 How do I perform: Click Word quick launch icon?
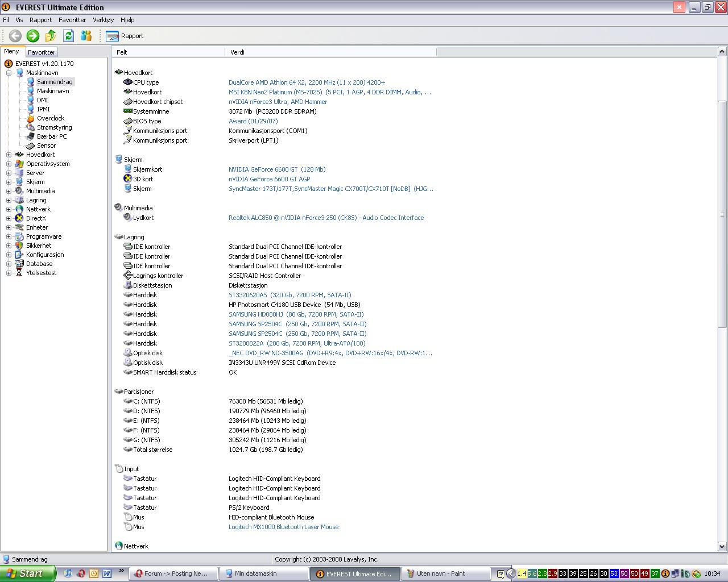coord(107,573)
